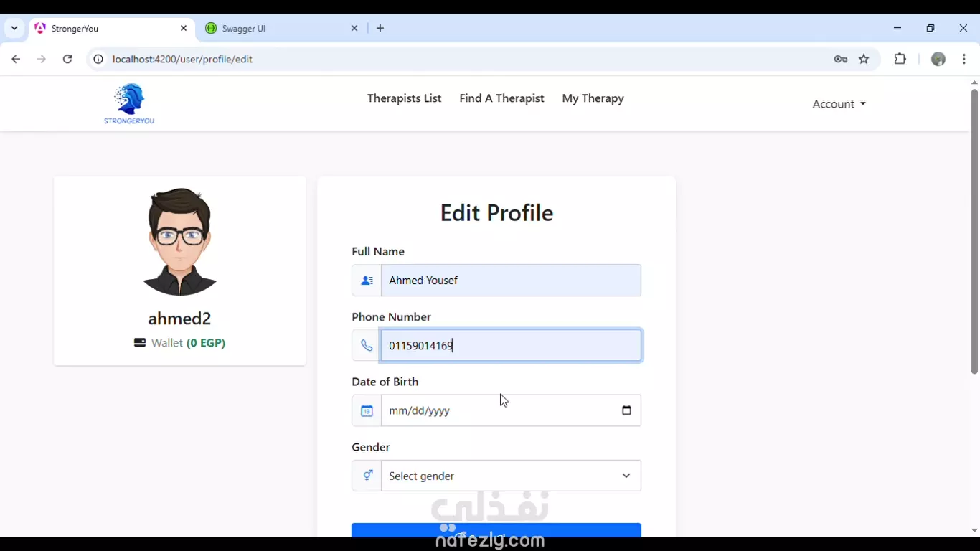Go back to the previous page

(x=16, y=60)
